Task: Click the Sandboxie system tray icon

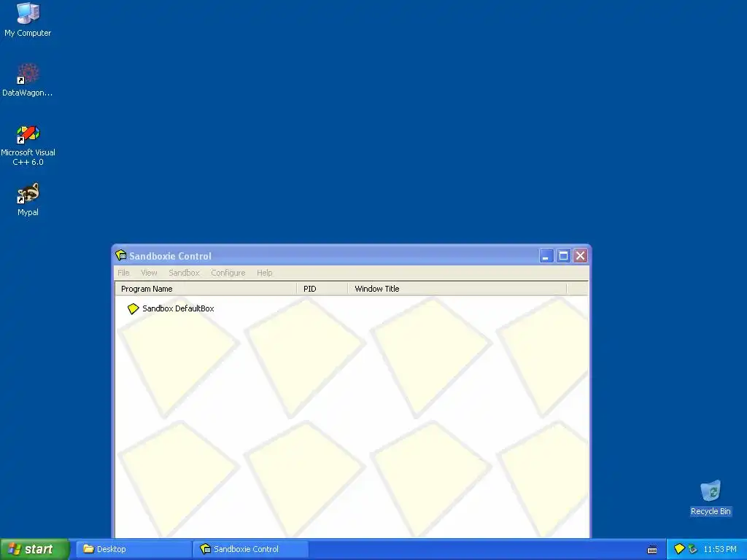Action: 679,549
